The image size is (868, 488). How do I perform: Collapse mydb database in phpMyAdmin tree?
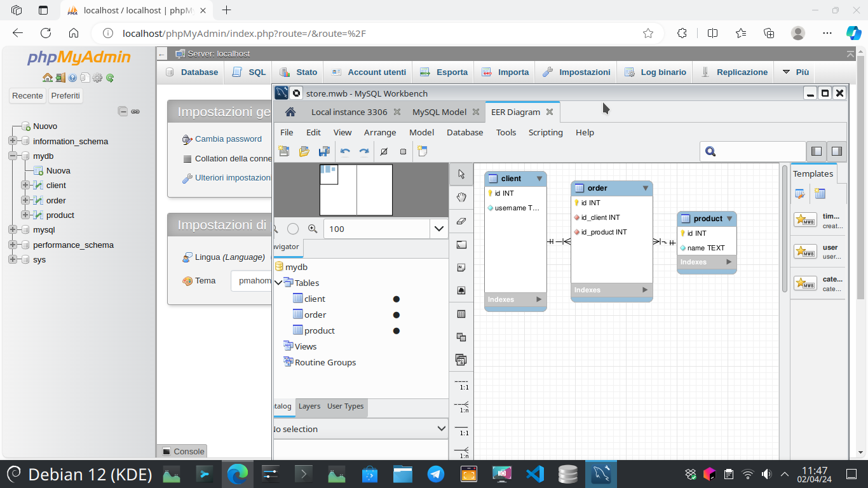13,156
